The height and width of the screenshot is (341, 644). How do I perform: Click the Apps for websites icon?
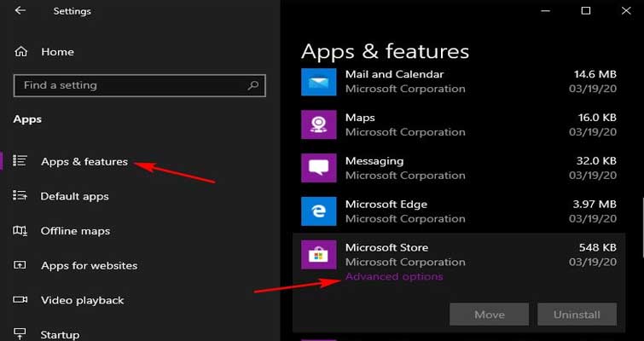point(20,265)
